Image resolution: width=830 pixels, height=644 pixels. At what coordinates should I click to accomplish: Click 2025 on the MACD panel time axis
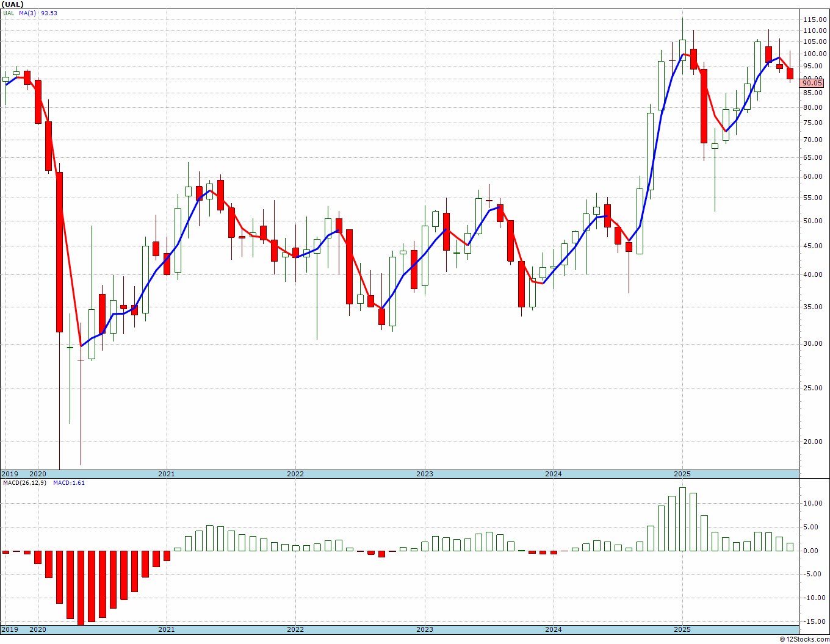coord(682,629)
